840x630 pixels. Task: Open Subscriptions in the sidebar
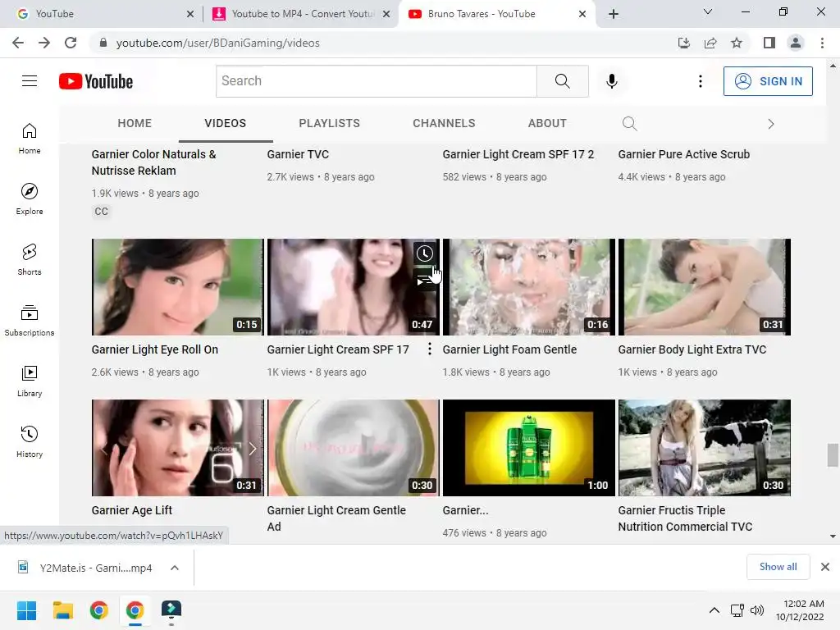click(x=30, y=320)
